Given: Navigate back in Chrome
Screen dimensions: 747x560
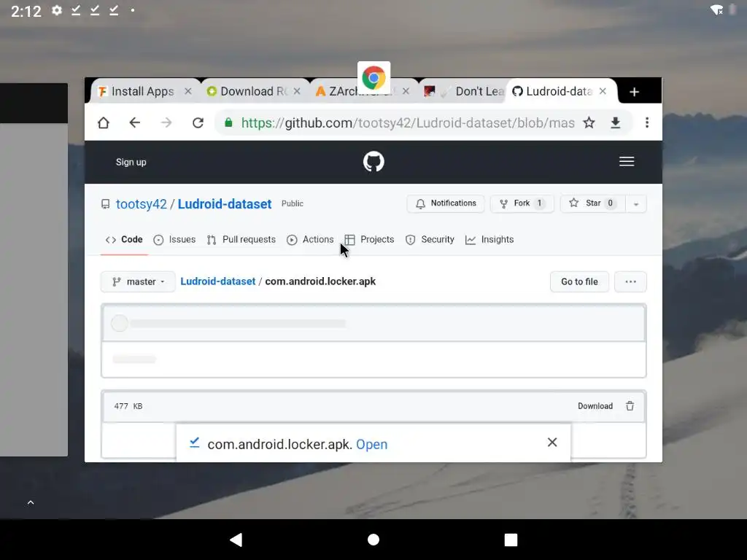Looking at the screenshot, I should pos(135,122).
